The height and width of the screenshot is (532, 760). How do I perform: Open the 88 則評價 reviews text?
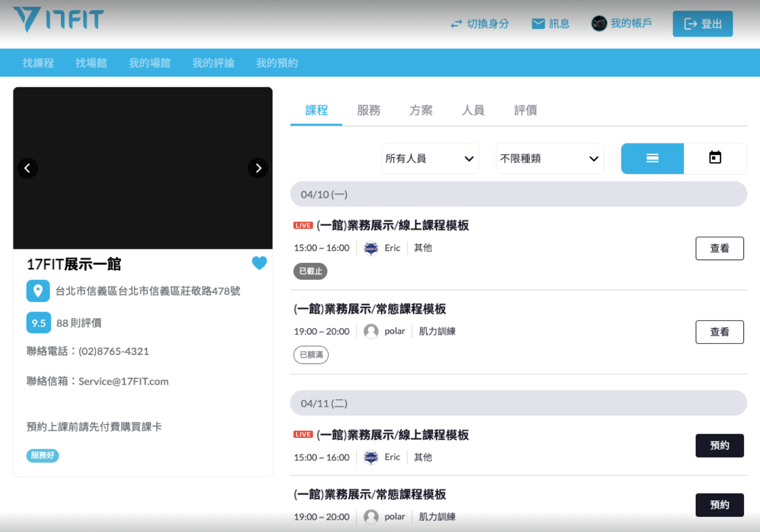(x=79, y=323)
